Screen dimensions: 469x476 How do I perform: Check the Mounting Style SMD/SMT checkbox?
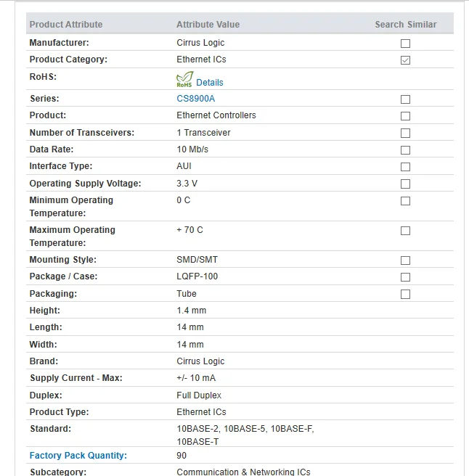[405, 260]
